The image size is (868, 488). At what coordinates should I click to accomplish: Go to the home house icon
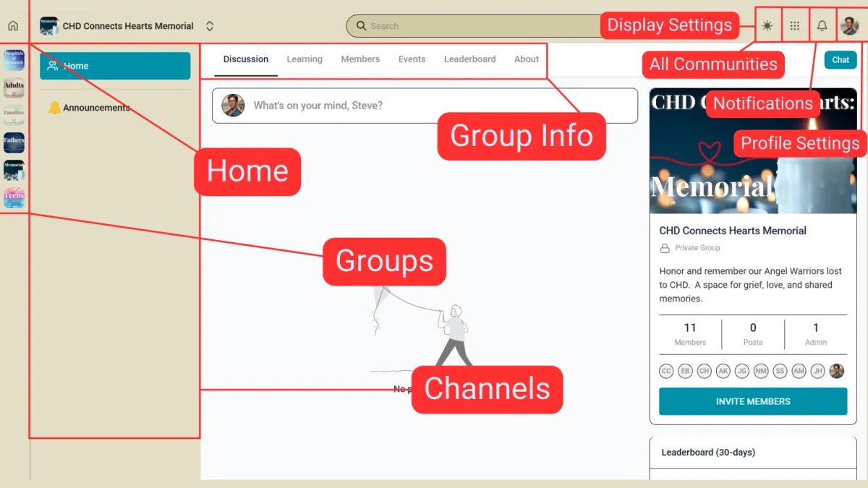13,26
